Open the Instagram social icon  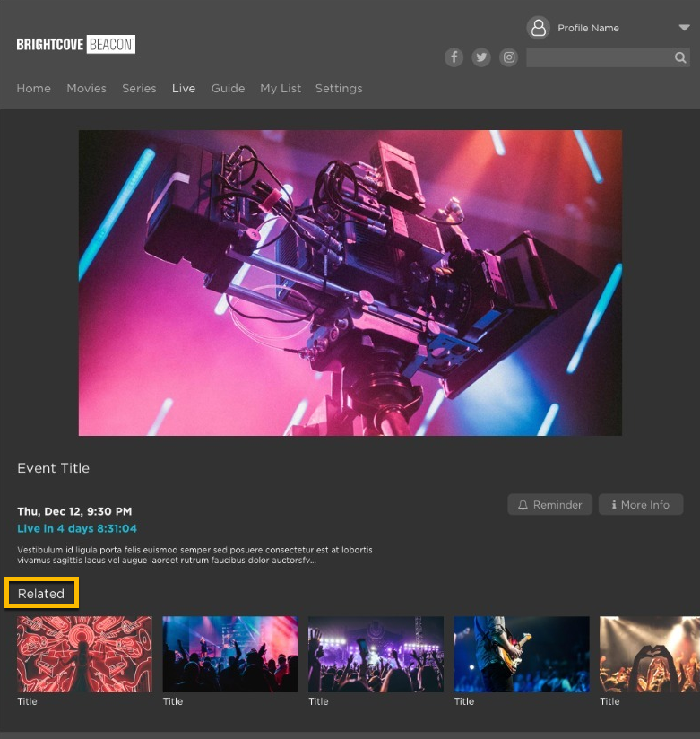click(509, 57)
